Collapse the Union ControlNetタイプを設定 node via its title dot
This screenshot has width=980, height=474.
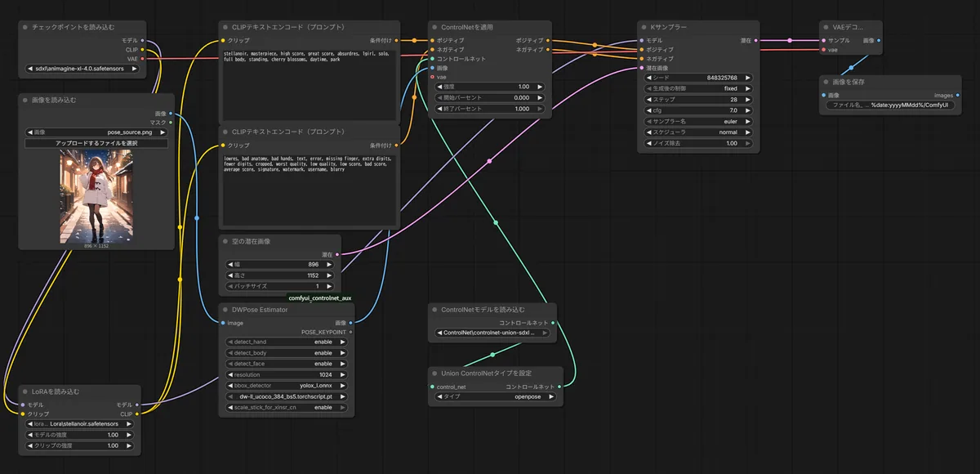tap(435, 373)
